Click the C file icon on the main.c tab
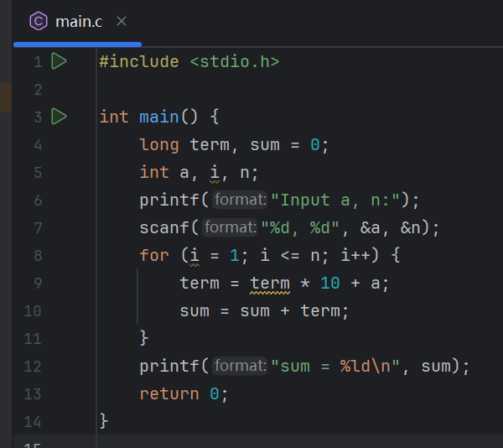Screen dimensions: 503x448 coord(38,21)
